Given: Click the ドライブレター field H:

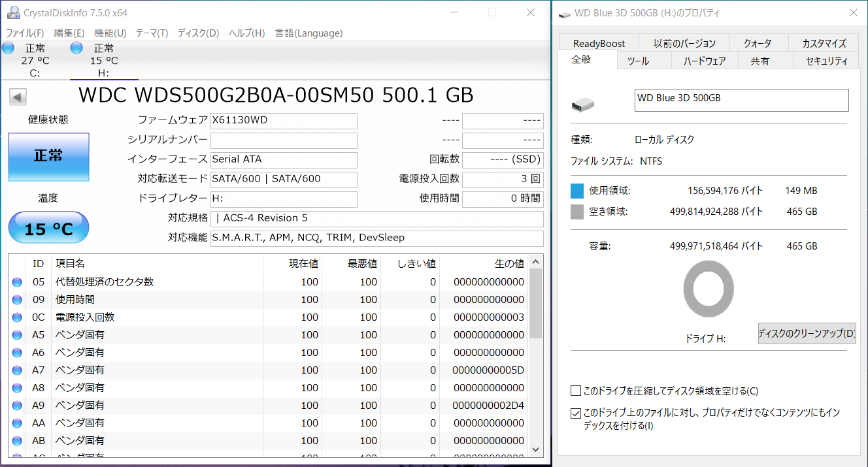Looking at the screenshot, I should click(284, 199).
